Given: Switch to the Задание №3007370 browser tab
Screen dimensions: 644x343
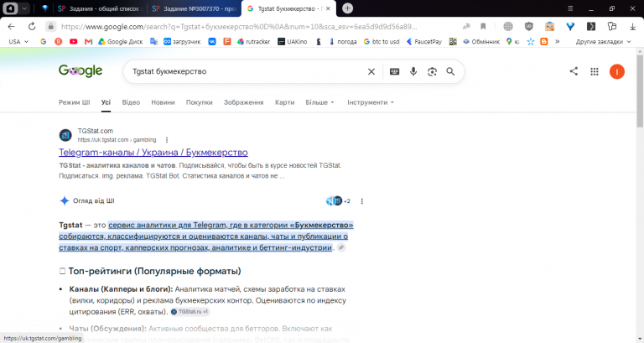Looking at the screenshot, I should [x=195, y=8].
